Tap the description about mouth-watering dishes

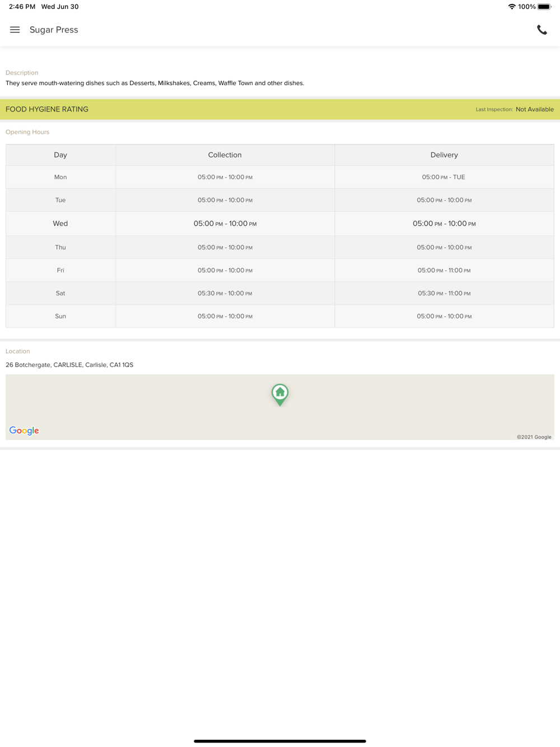(x=155, y=83)
